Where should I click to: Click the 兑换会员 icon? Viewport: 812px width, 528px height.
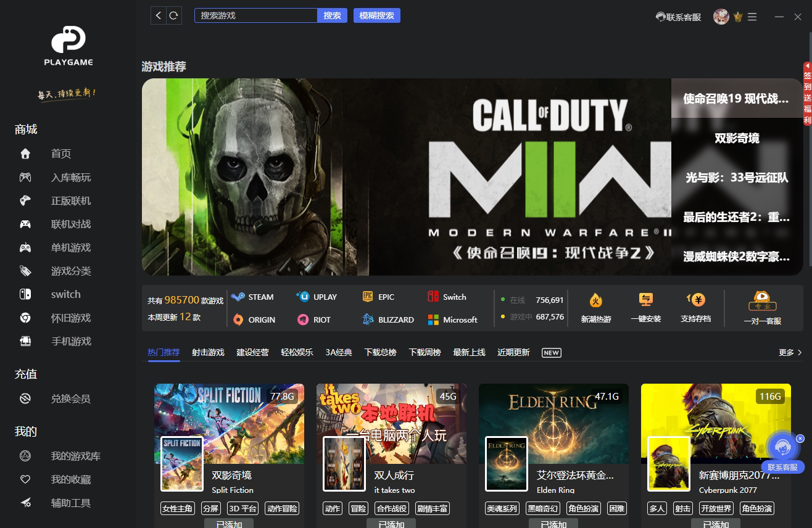coord(25,398)
